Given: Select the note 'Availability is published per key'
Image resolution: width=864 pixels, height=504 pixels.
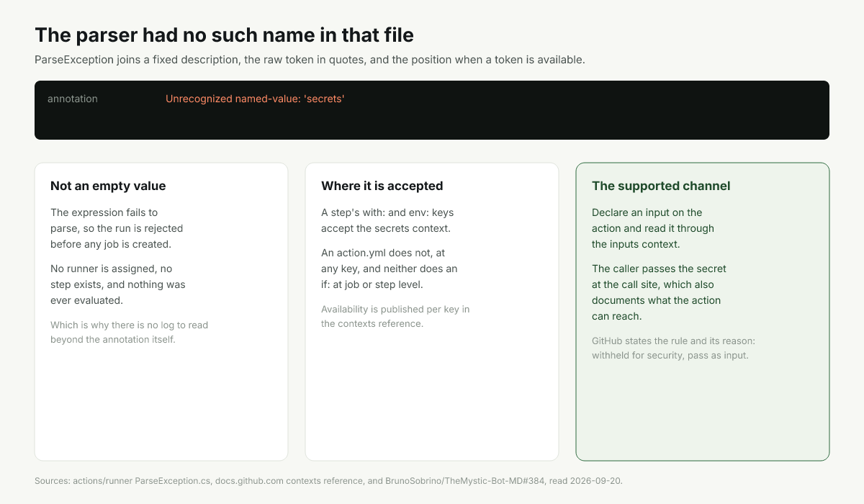Looking at the screenshot, I should (395, 316).
